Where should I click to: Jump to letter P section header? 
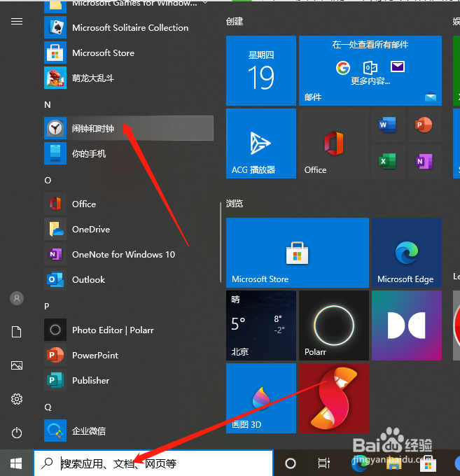[x=47, y=306]
